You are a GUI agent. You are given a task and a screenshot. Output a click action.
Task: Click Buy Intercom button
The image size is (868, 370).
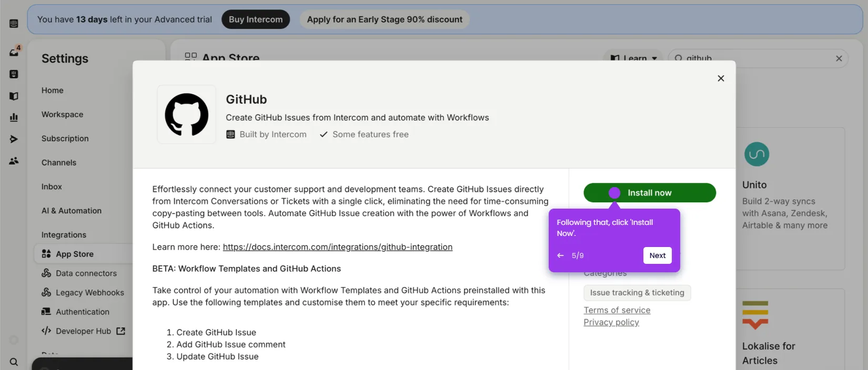tap(256, 19)
